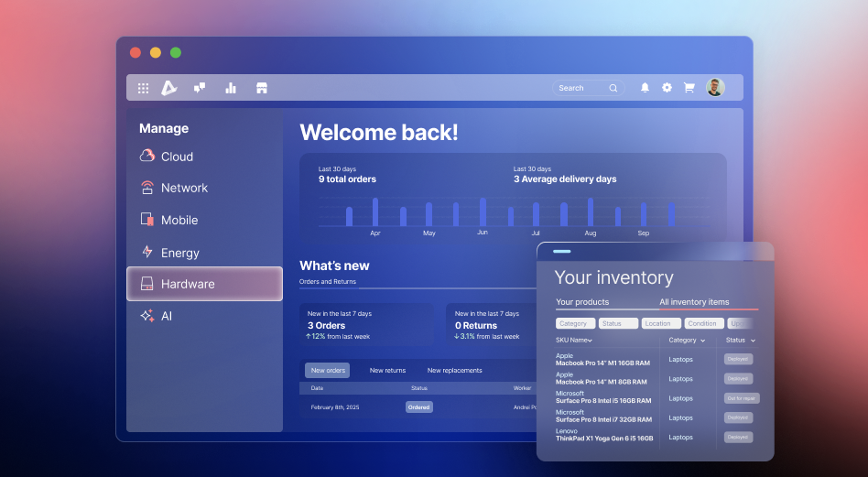Select Cloud in the Manage sidebar
This screenshot has height=477, width=868.
pyautogui.click(x=177, y=157)
